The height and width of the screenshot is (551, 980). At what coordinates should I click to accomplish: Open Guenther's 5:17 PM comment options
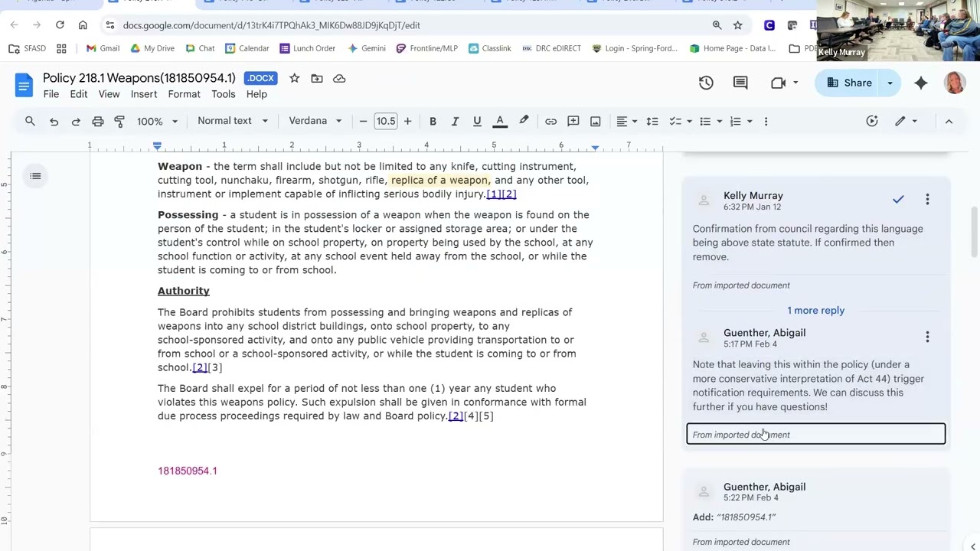927,337
